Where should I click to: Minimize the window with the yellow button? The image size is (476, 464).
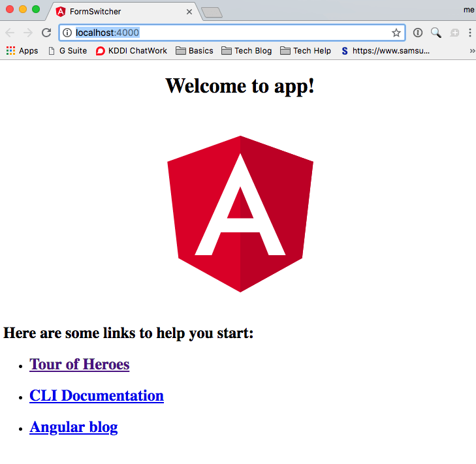(x=23, y=9)
